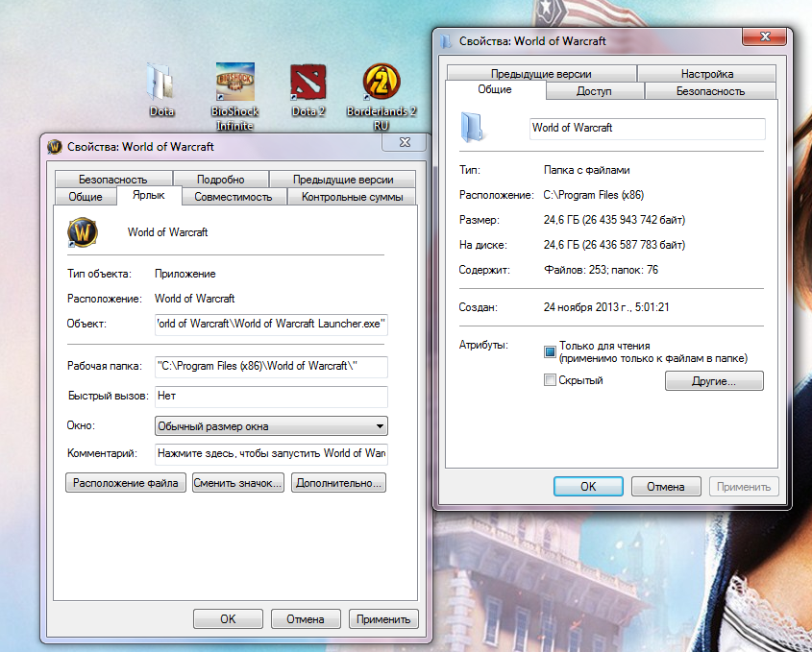Open the 'Дополнительно...' settings button
The height and width of the screenshot is (652, 812).
point(338,483)
